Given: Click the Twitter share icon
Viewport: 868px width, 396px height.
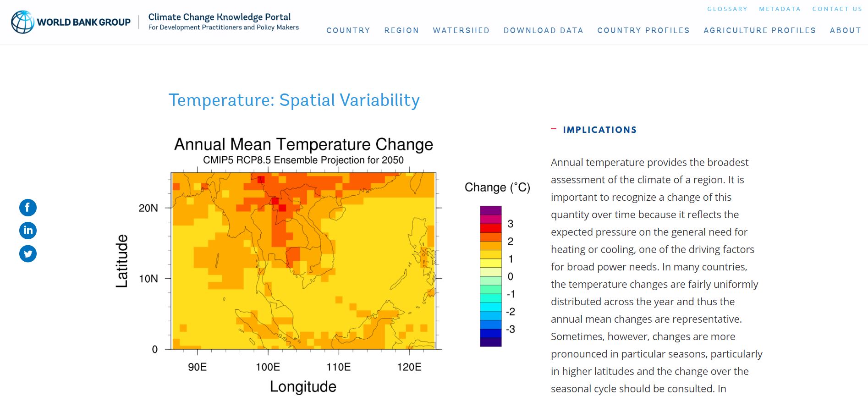Looking at the screenshot, I should (x=28, y=253).
